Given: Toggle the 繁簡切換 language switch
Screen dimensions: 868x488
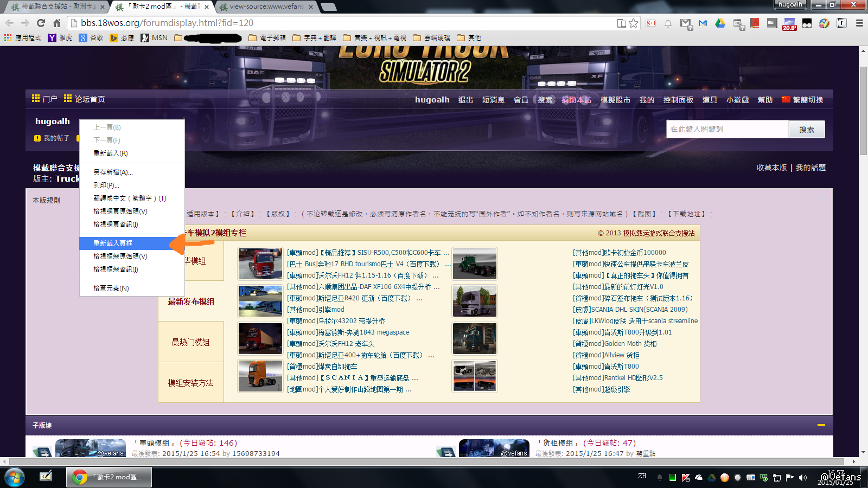Looking at the screenshot, I should (x=802, y=100).
